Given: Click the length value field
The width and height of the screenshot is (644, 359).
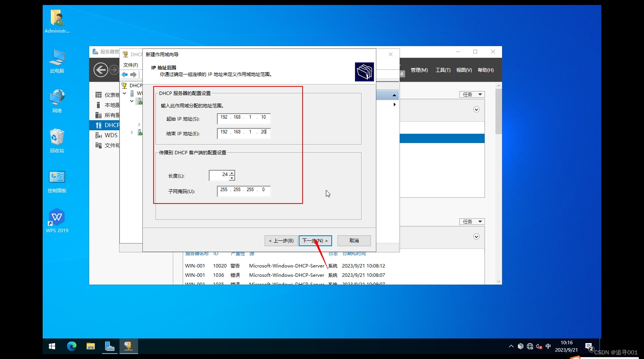Looking at the screenshot, I should tap(219, 176).
